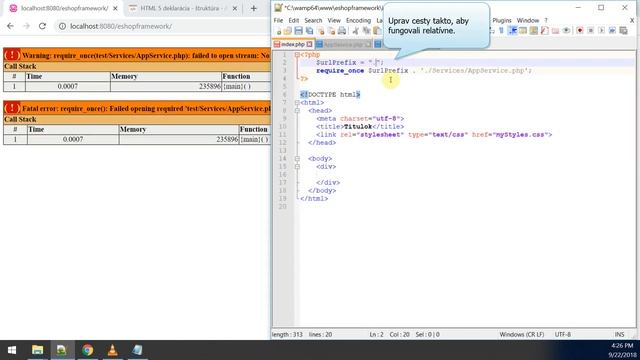Click the Open file icon in Notepad++ toolbar
Viewport: 640px width, 360px height.
(x=287, y=31)
